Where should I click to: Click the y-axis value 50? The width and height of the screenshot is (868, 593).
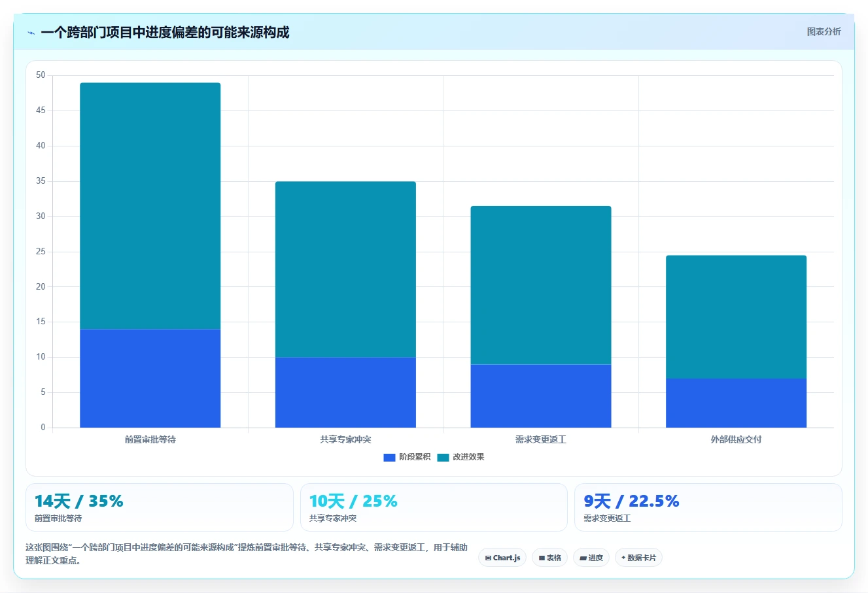coord(41,75)
